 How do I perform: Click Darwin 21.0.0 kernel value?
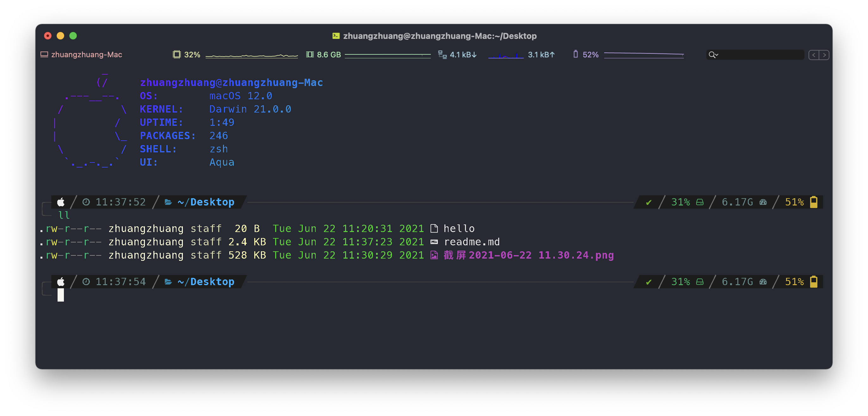[250, 109]
